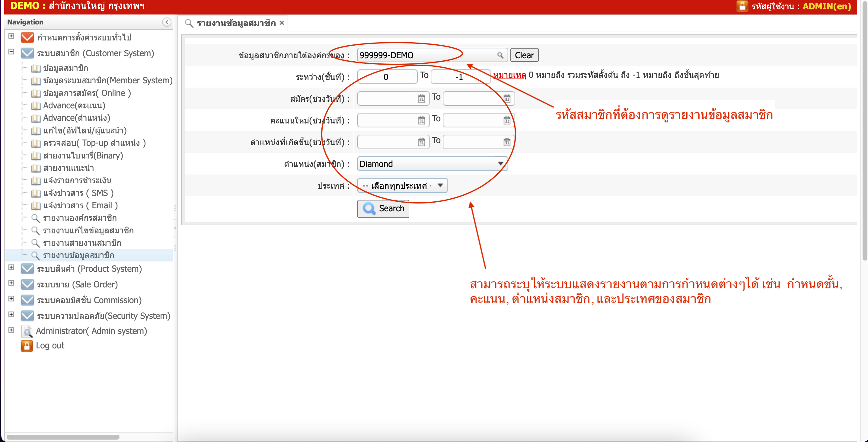Click the ระหว่าง(ชั้นที่) starting level input field

(x=386, y=77)
